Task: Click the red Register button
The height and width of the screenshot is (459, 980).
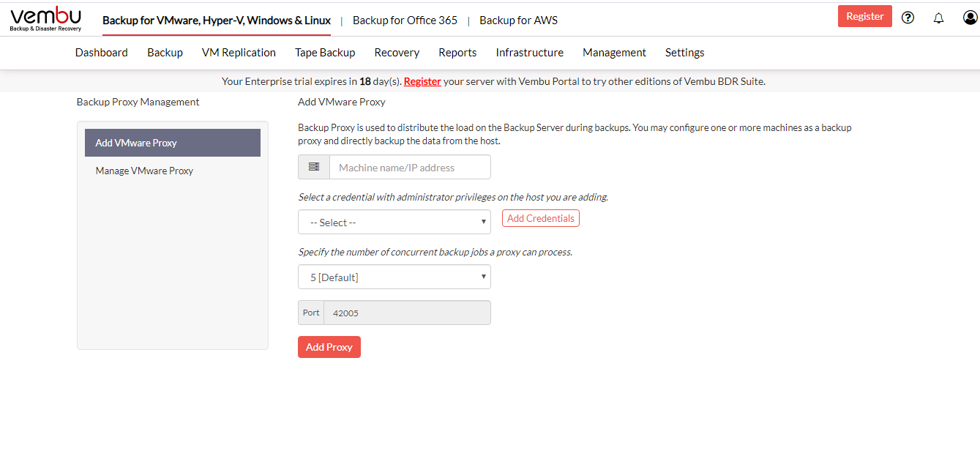Action: pos(865,16)
